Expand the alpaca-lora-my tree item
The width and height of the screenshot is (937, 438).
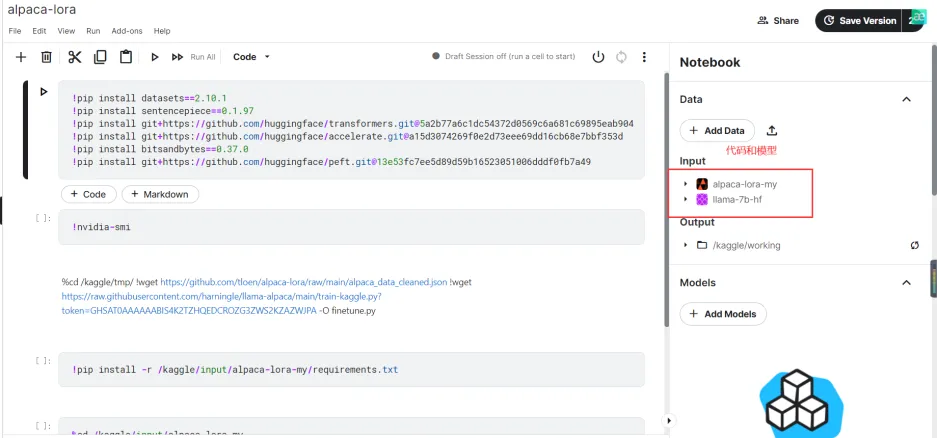(x=685, y=184)
